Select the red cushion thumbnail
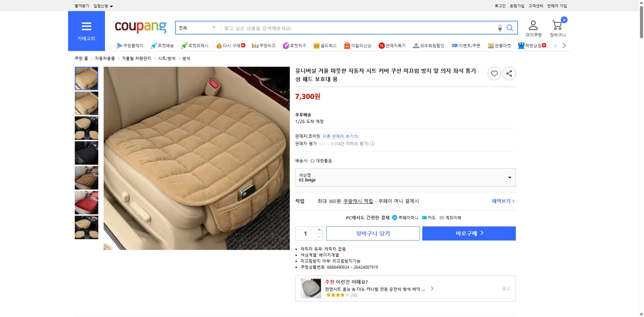This screenshot has height=317, width=644. pos(86,202)
